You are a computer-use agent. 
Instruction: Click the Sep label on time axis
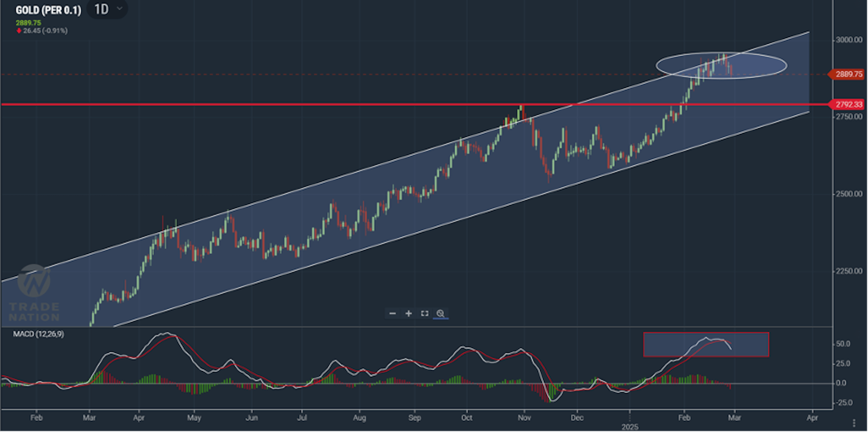pyautogui.click(x=415, y=418)
